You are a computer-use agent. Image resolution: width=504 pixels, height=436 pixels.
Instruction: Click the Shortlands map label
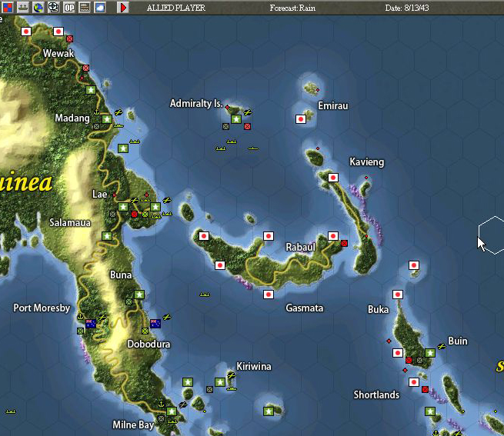[x=376, y=394]
